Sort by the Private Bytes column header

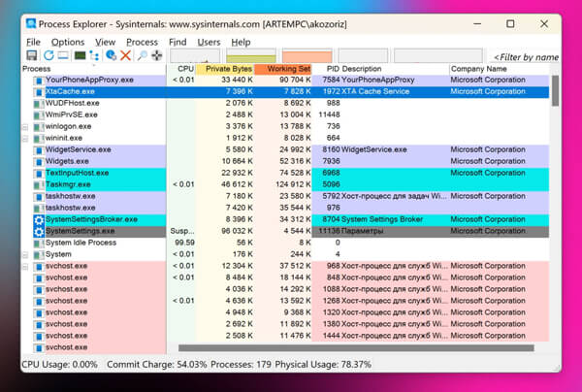click(229, 69)
